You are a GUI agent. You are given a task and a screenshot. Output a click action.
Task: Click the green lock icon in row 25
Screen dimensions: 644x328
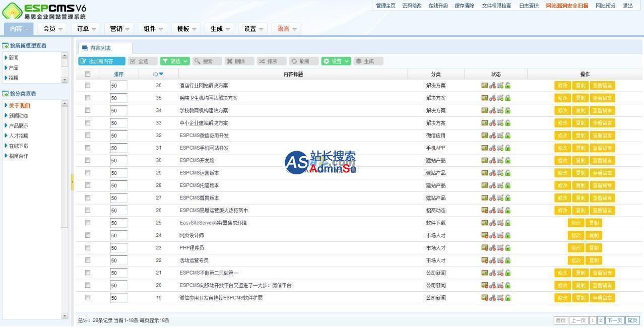pyautogui.click(x=507, y=223)
